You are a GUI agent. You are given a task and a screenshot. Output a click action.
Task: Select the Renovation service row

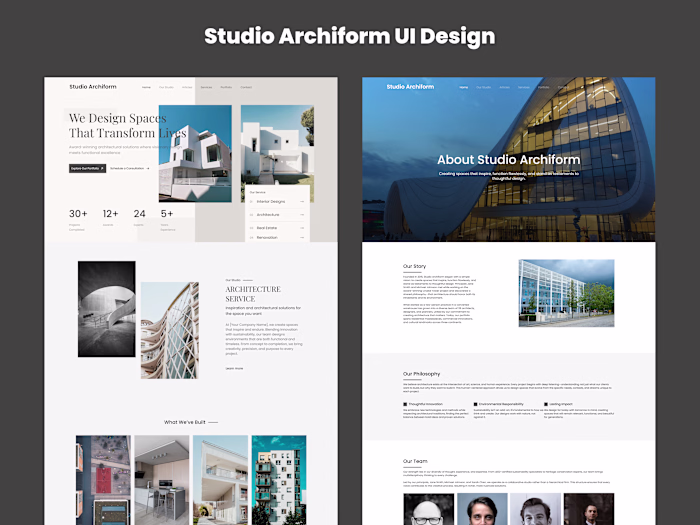coord(277,238)
